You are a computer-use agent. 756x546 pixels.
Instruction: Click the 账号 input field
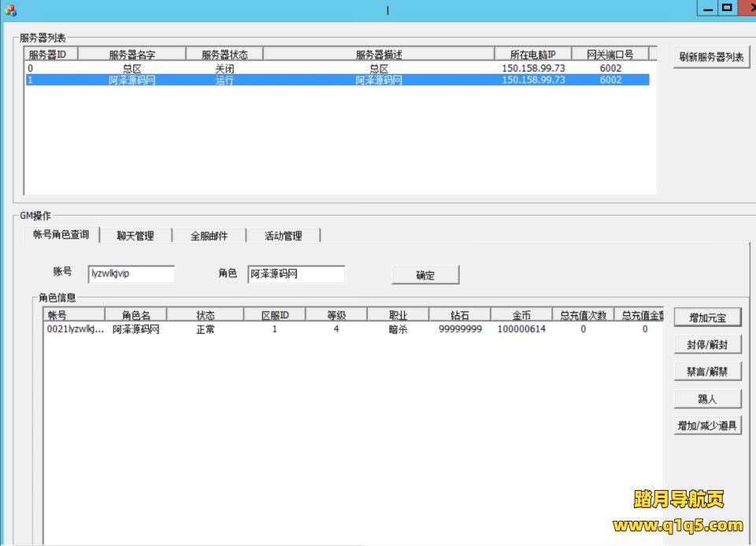pyautogui.click(x=131, y=274)
